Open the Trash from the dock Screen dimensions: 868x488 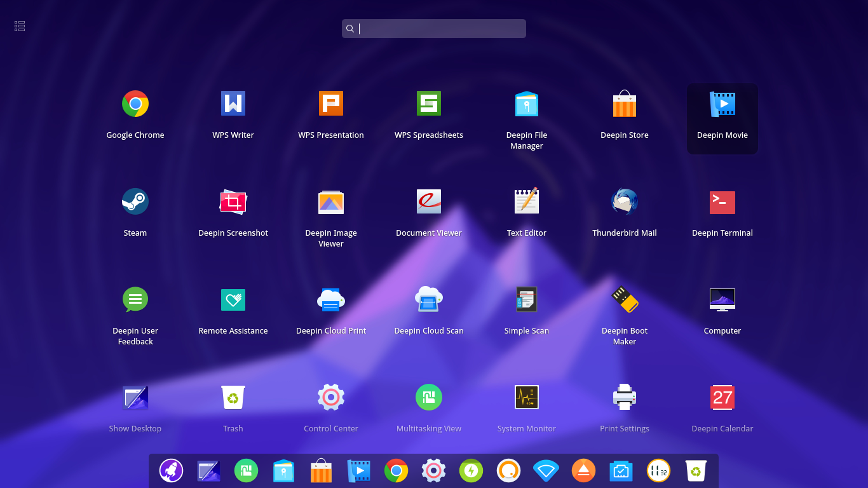click(695, 471)
